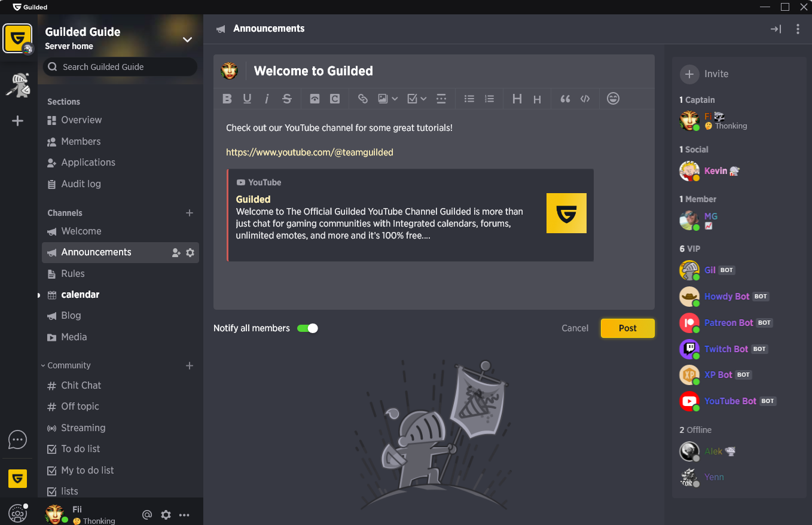
Task: Open the channel more options menu
Action: [798, 29]
